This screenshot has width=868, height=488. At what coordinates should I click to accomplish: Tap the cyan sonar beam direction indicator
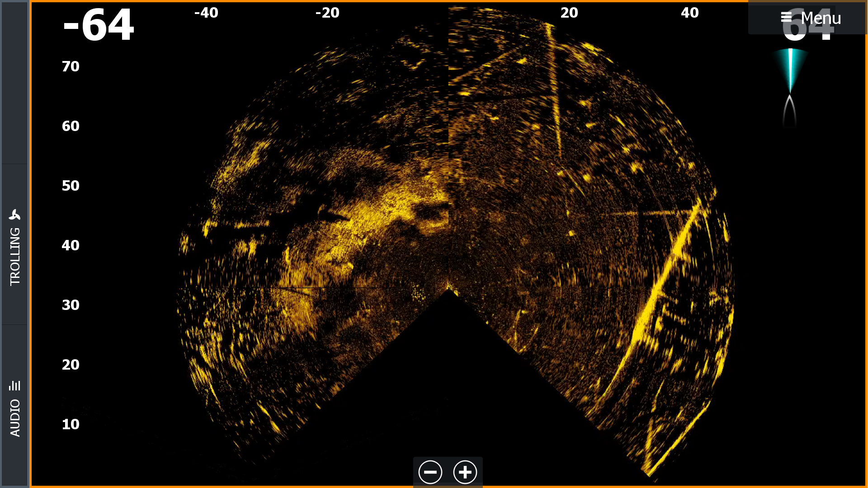pos(791,68)
